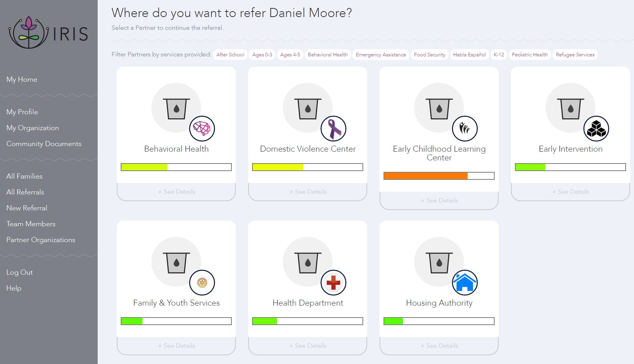Click the IRIS flower logo
The width and height of the screenshot is (634, 364).
(x=28, y=33)
